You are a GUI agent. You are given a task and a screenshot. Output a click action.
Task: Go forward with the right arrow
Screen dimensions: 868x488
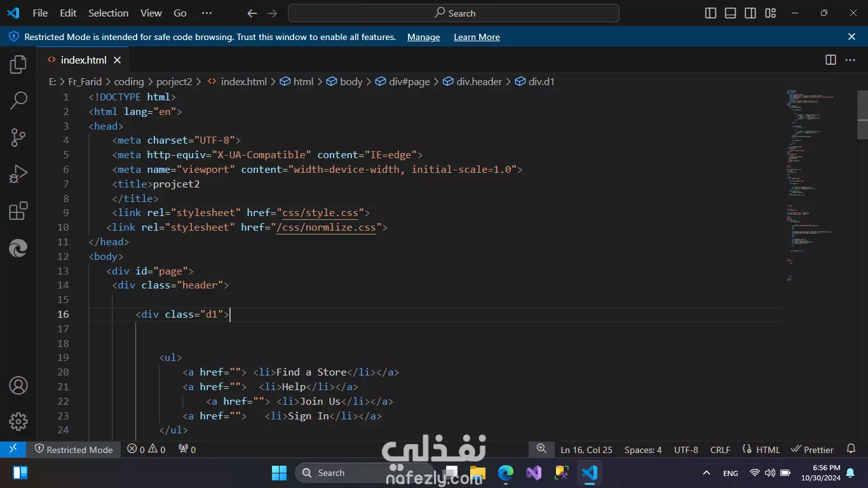[273, 13]
